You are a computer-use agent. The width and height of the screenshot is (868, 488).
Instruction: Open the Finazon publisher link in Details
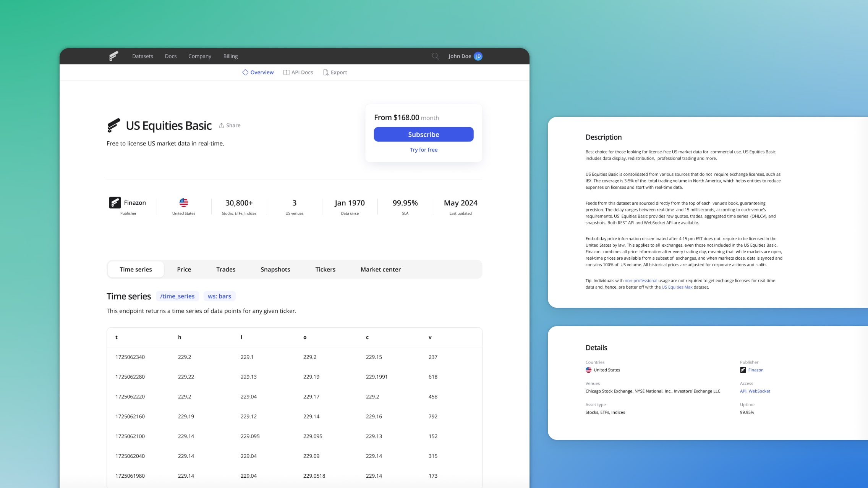coord(756,370)
